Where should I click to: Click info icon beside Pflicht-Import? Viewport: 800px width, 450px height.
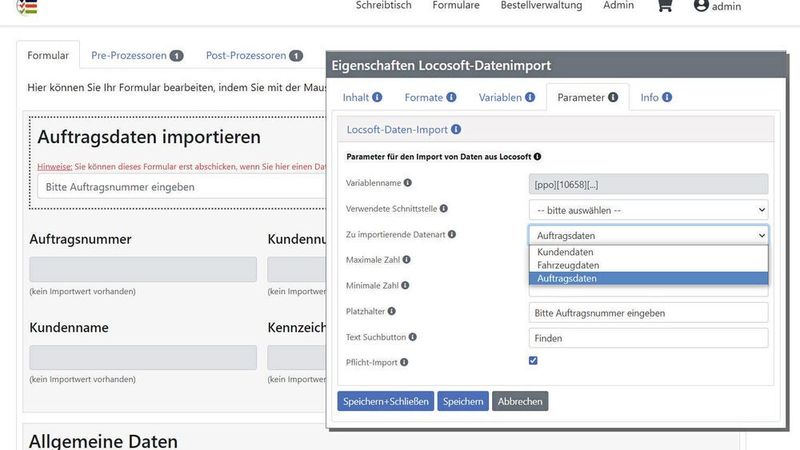[404, 362]
